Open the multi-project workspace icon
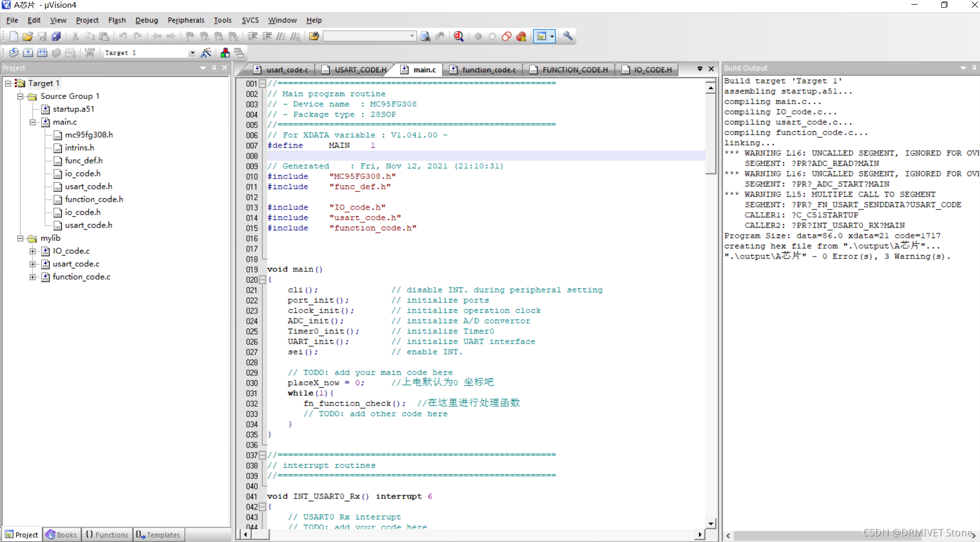Image resolution: width=980 pixels, height=542 pixels. point(239,53)
